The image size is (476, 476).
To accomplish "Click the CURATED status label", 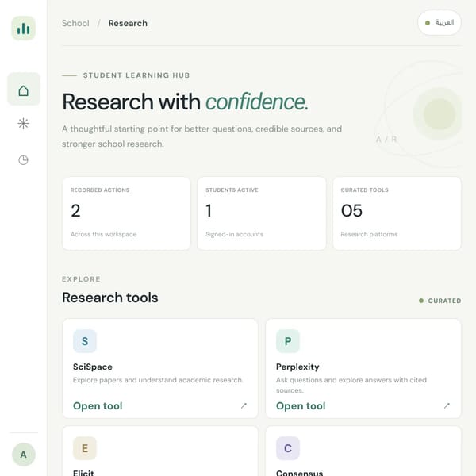I will 440,301.
